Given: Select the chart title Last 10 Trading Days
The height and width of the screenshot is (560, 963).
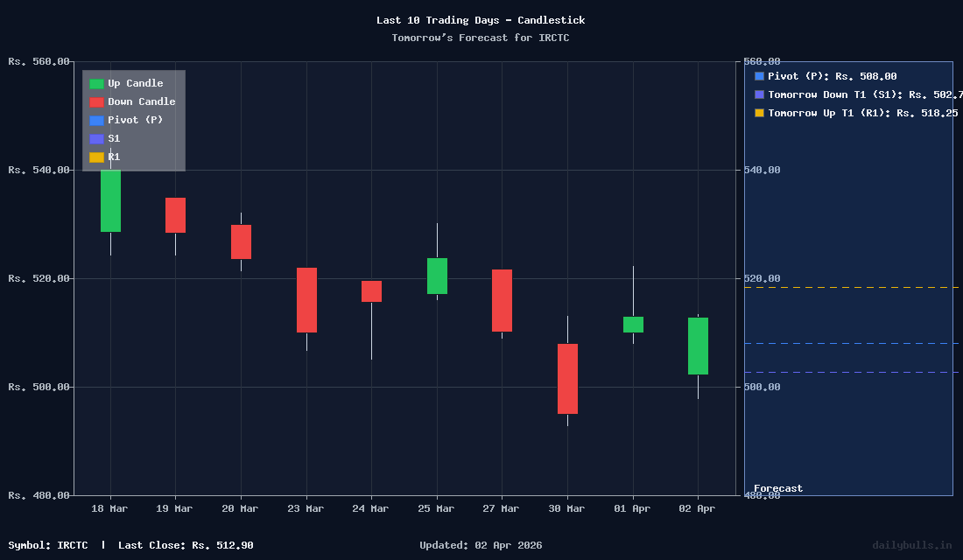Looking at the screenshot, I should [x=481, y=20].
